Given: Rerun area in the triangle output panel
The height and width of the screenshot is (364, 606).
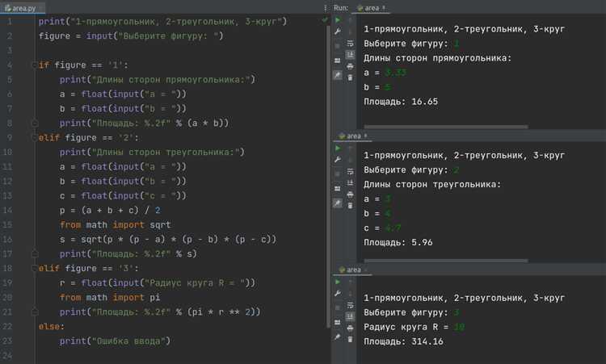Looking at the screenshot, I should click(x=338, y=148).
